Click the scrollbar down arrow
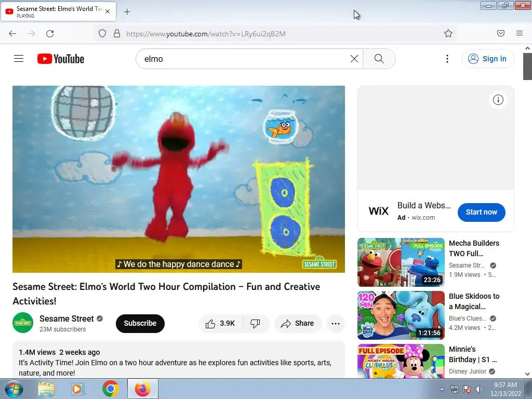532x399 pixels. pos(527,374)
